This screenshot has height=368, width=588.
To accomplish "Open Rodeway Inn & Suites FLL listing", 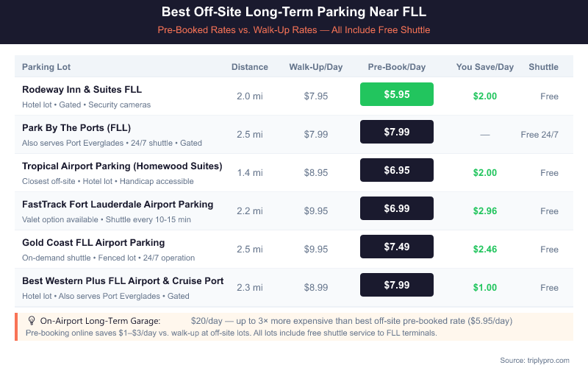I will click(x=82, y=90).
